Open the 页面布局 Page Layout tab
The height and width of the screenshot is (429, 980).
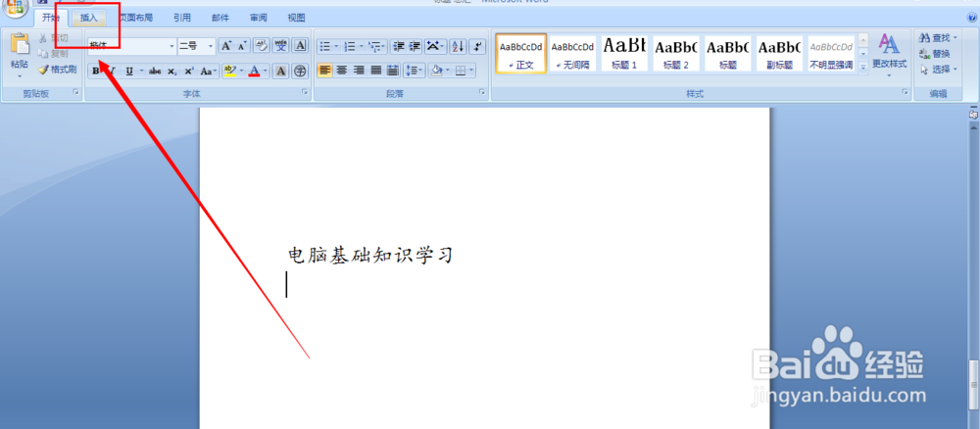tap(135, 18)
